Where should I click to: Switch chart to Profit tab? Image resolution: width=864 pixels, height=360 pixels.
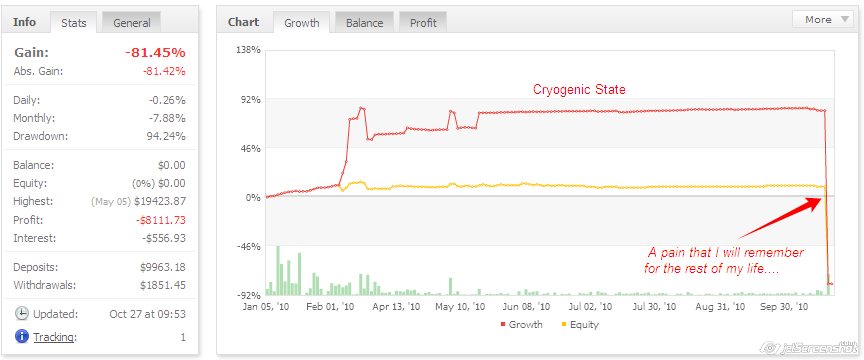click(423, 23)
